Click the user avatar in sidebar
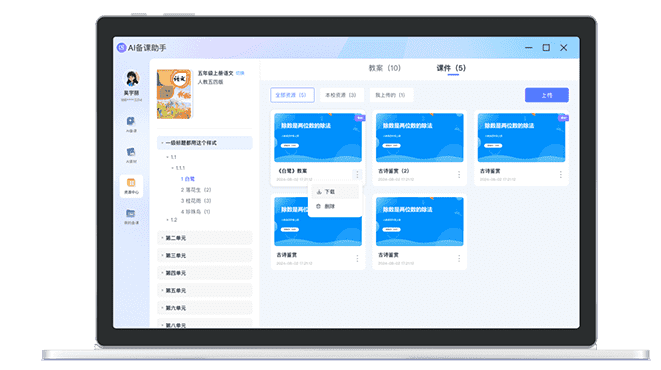Screen dimensions: 661x370 (x=131, y=78)
